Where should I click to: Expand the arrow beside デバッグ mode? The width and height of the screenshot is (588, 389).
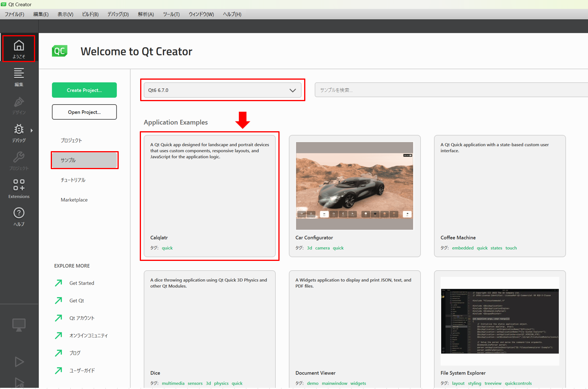click(32, 130)
